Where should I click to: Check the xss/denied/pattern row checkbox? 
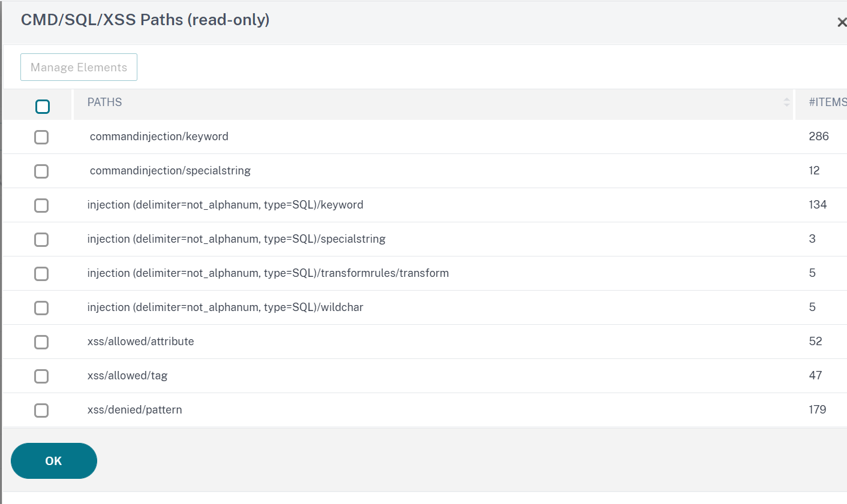point(41,411)
